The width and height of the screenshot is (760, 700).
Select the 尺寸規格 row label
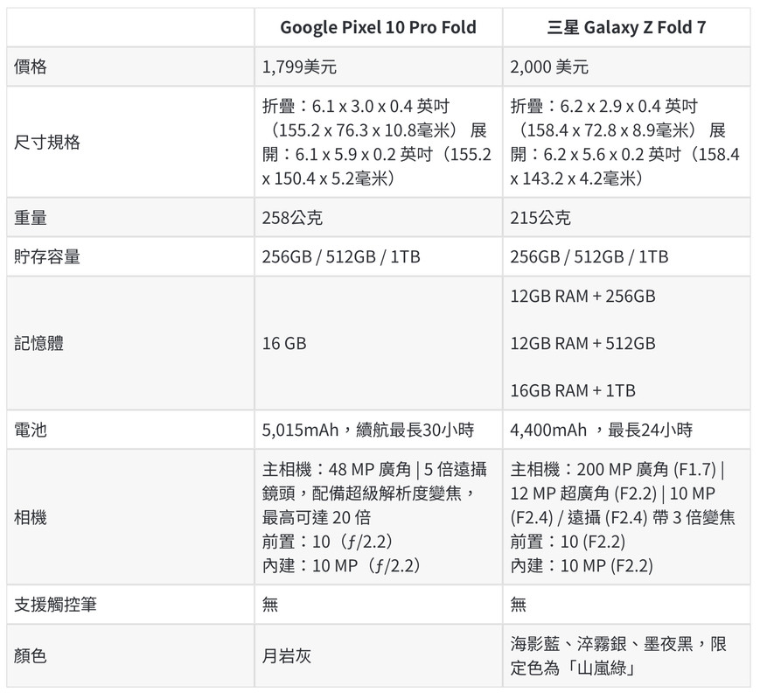pyautogui.click(x=46, y=142)
